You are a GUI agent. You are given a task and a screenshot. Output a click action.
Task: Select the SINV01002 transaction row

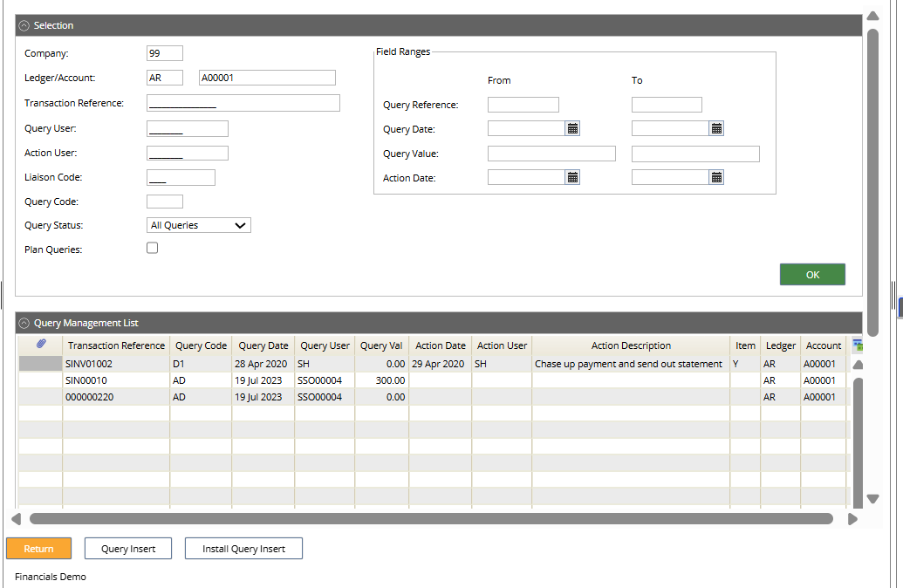pos(434,364)
